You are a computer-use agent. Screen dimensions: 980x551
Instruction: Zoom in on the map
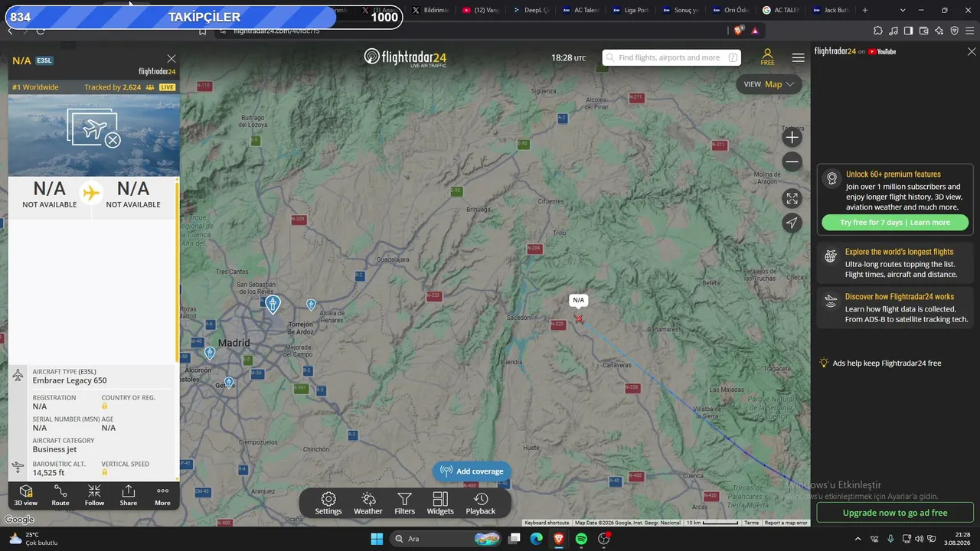(792, 138)
